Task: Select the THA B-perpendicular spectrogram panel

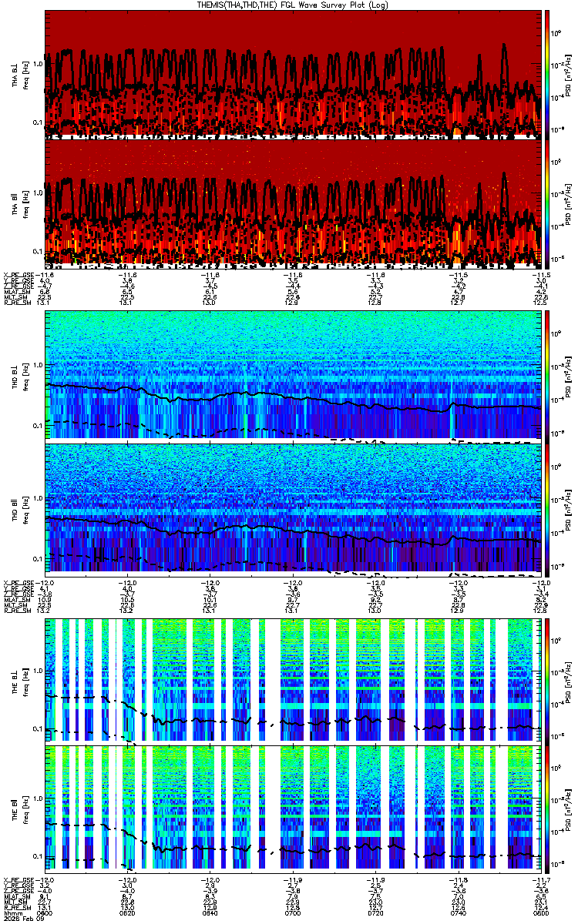Action: [x=292, y=74]
